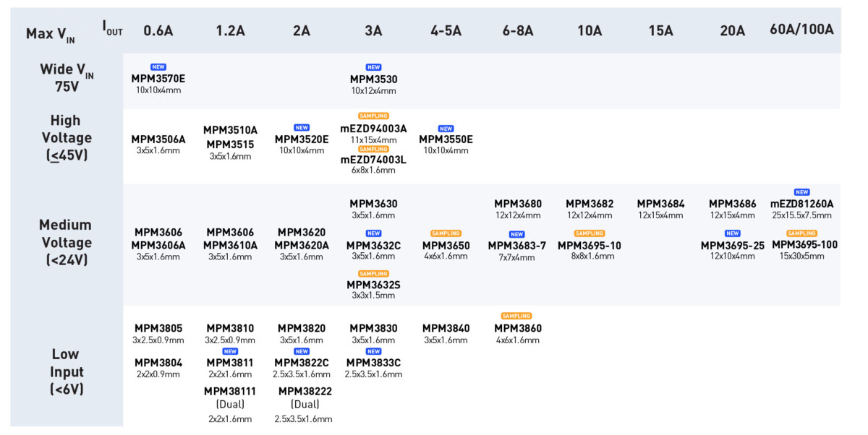Click the NEW badge above MPM3550E
868x435 pixels.
tap(446, 129)
